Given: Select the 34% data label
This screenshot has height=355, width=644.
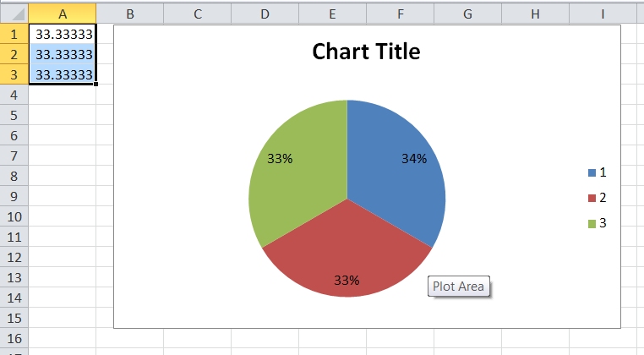Looking at the screenshot, I should tap(414, 158).
